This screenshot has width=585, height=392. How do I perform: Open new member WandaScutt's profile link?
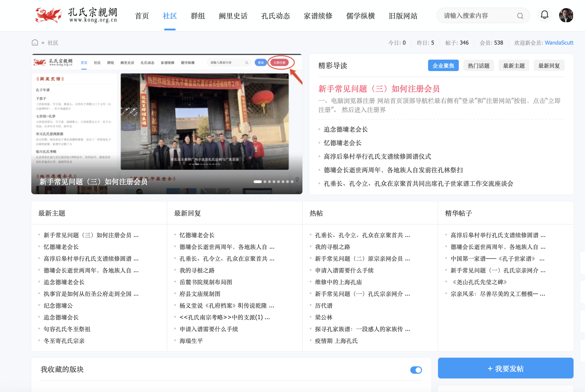coord(559,43)
